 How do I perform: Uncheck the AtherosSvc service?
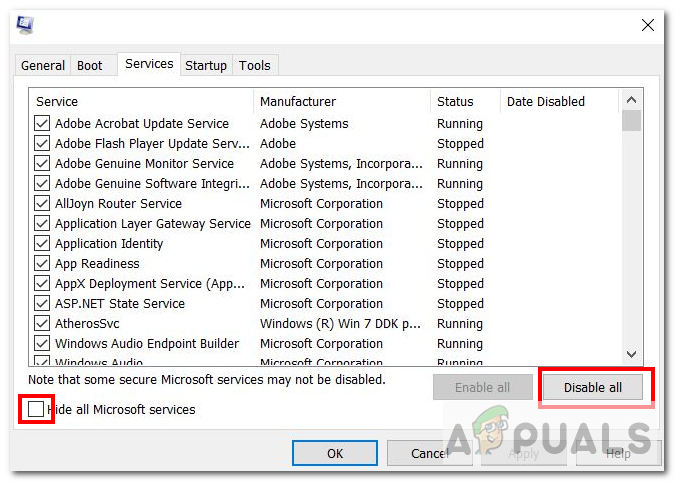point(42,324)
